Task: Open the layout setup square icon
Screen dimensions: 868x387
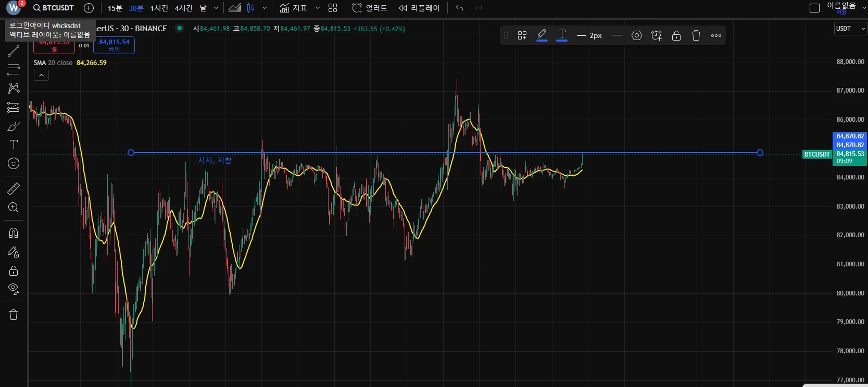Action: 815,8
